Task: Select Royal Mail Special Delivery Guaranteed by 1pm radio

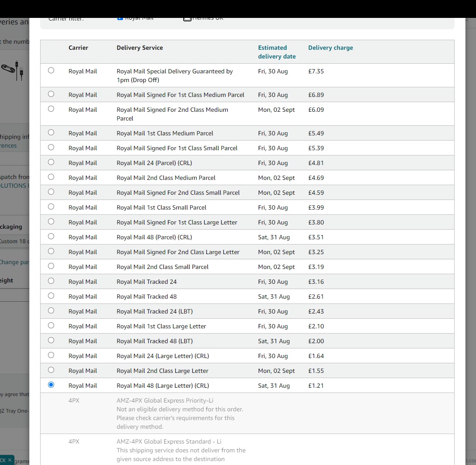Action: click(x=51, y=70)
